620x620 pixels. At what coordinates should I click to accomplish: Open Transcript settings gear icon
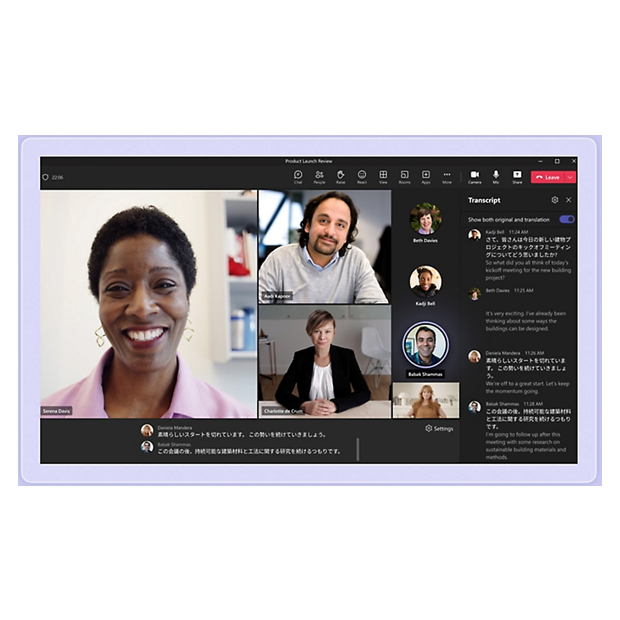pyautogui.click(x=555, y=200)
